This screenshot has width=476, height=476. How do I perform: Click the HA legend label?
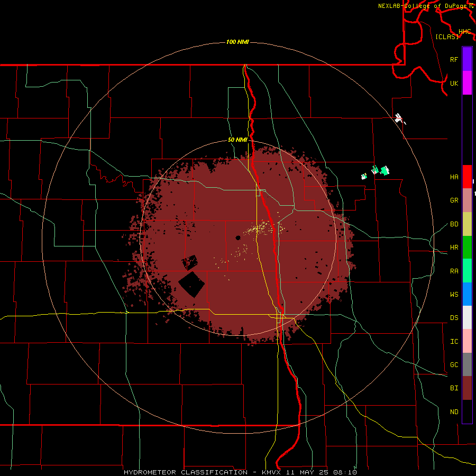[454, 177]
